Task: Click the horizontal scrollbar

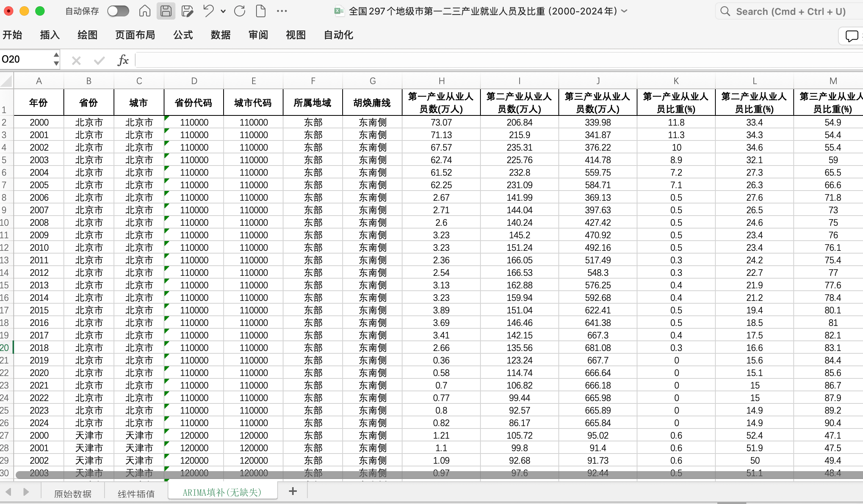Action: coord(431,475)
